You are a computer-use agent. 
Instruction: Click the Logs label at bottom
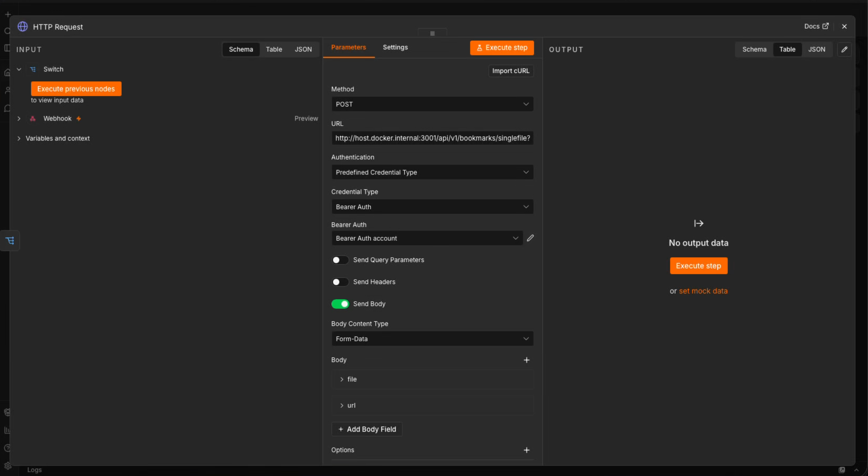click(35, 470)
